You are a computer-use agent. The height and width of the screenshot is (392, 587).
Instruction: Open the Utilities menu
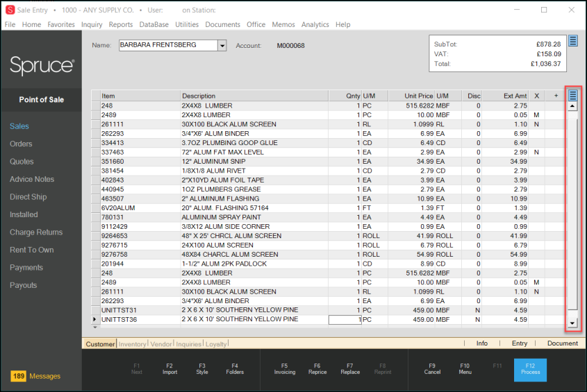point(187,25)
